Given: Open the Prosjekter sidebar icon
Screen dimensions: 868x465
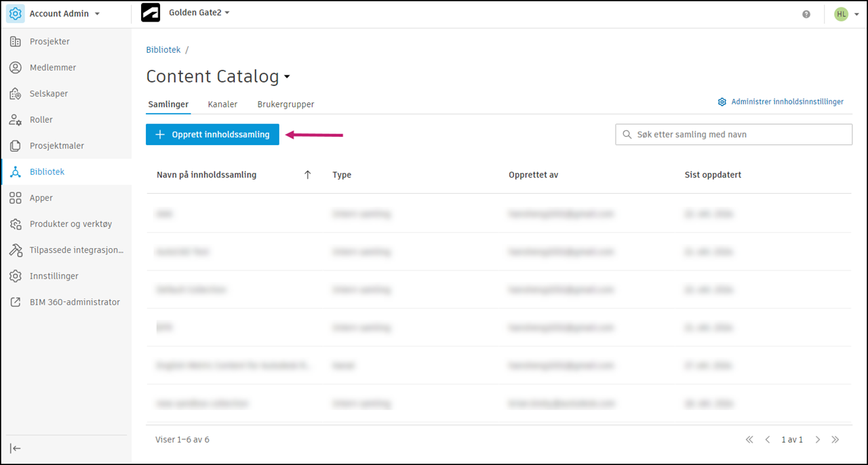Looking at the screenshot, I should [16, 42].
